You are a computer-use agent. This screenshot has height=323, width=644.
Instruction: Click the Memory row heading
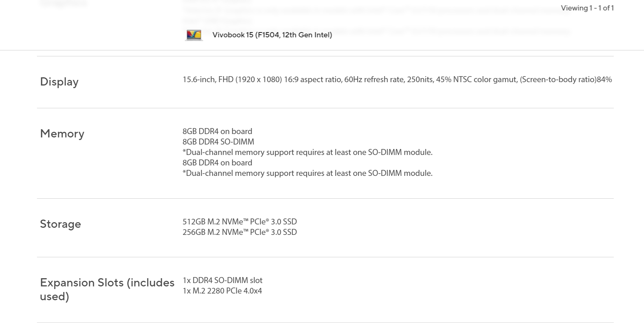click(62, 134)
